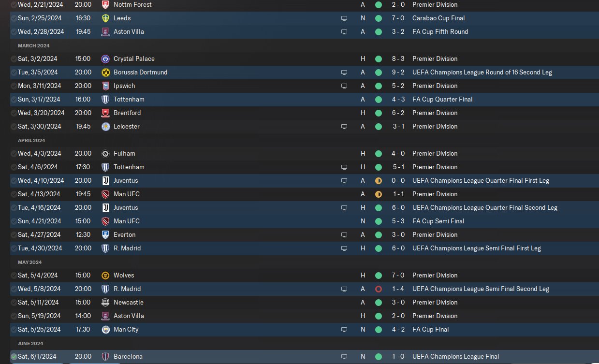
Task: Click the Man City club badge
Action: tap(105, 329)
